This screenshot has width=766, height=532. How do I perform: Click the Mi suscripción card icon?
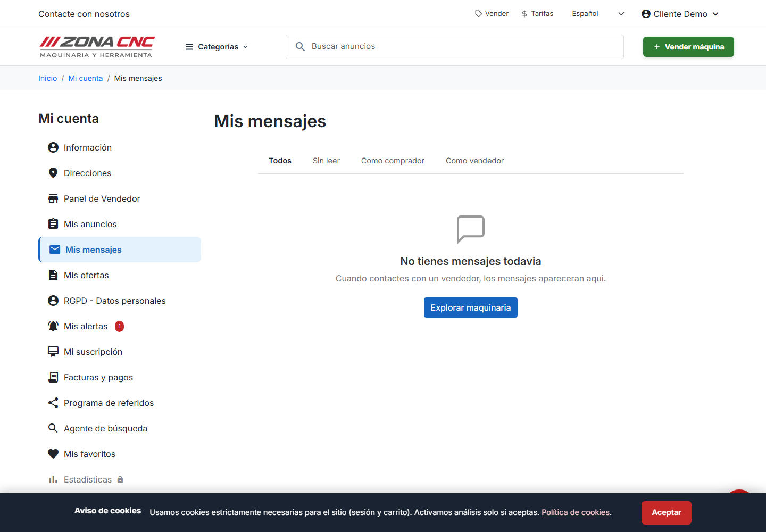coord(53,352)
